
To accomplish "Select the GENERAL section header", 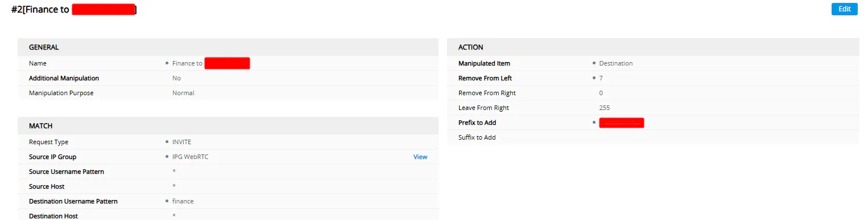I will pos(228,47).
